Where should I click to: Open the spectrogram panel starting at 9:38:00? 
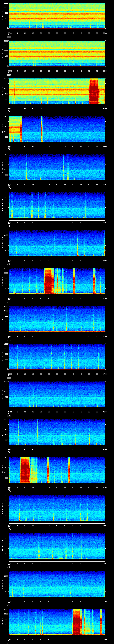(x=57, y=53)
